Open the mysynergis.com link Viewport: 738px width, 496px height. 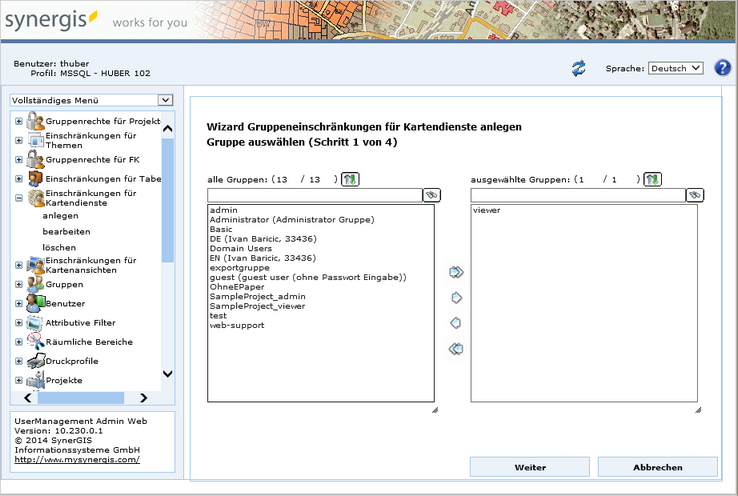point(77,460)
